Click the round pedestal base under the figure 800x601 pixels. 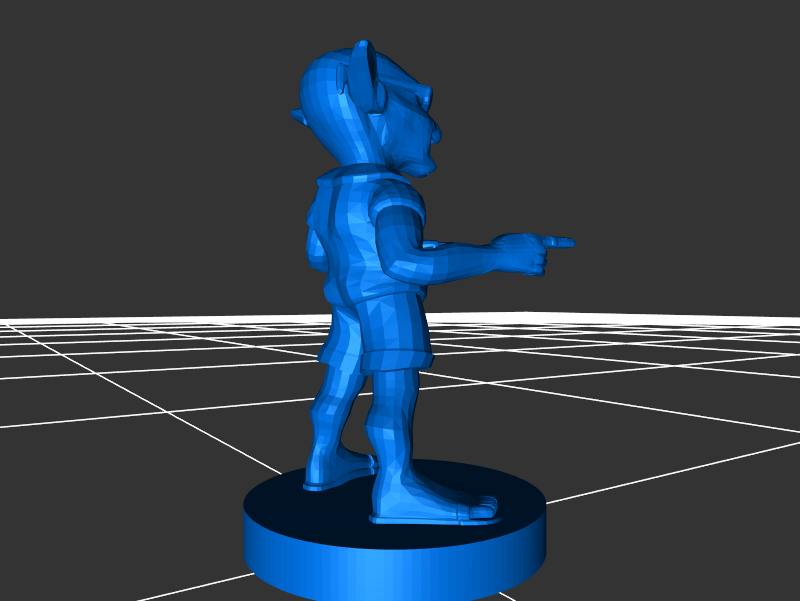394,531
